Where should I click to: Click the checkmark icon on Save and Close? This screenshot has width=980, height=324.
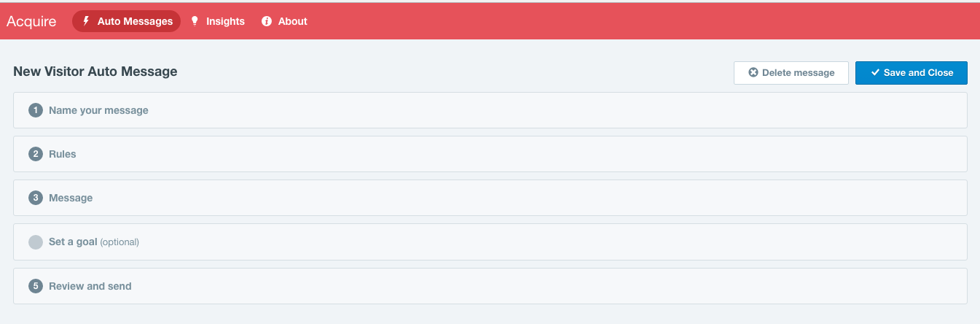[x=875, y=73]
